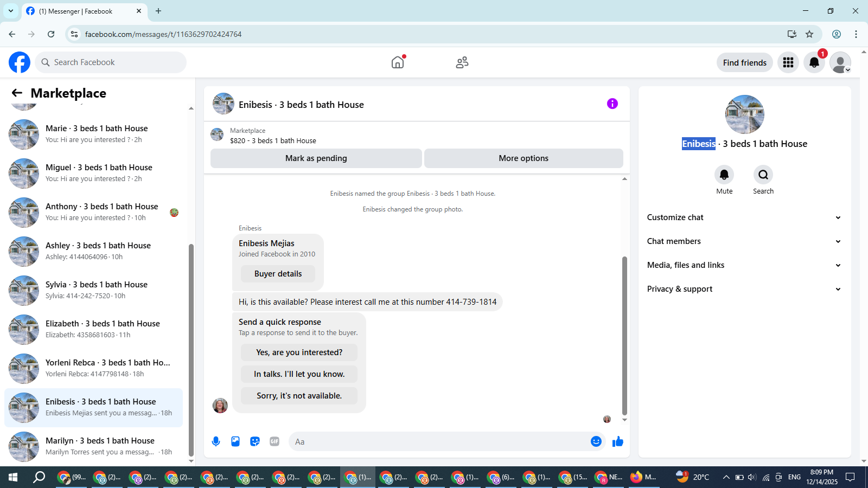Open Windows Start menu

tap(13, 477)
